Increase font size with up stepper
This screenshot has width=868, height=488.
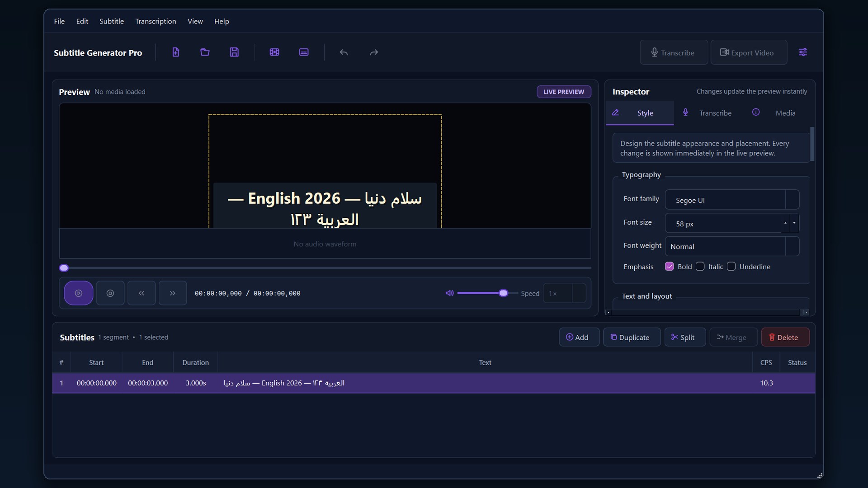tap(785, 223)
